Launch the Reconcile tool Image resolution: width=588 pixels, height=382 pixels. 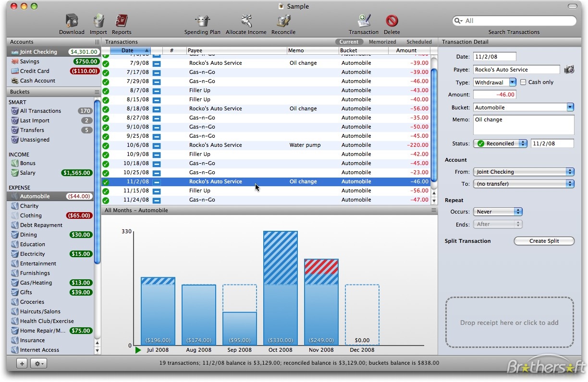click(283, 22)
